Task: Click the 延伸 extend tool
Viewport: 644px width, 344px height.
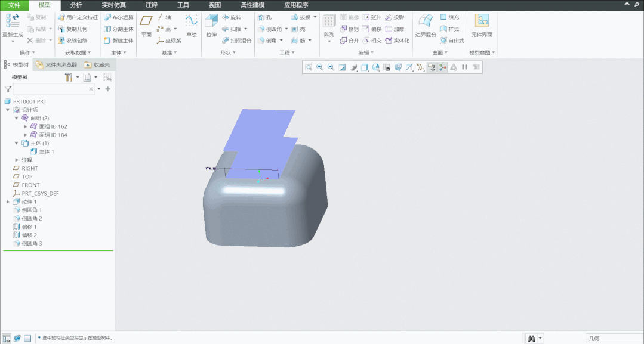Action: pyautogui.click(x=372, y=17)
